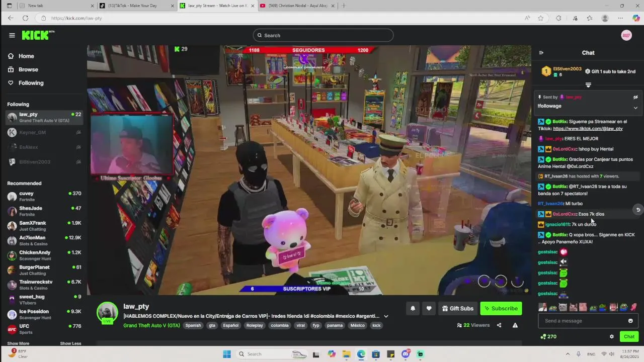Click Kick search box
The height and width of the screenshot is (362, 644).
point(323,35)
